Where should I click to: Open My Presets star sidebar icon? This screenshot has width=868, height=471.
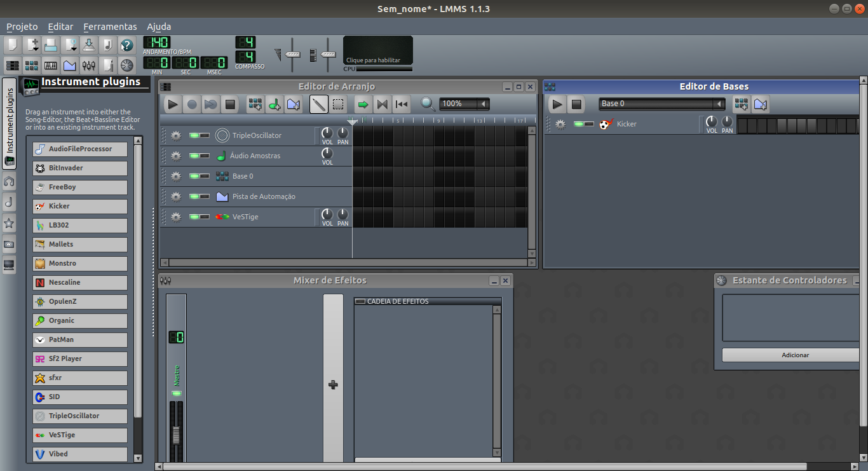pos(9,223)
